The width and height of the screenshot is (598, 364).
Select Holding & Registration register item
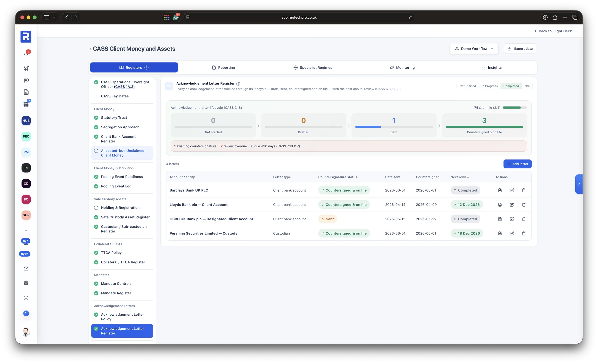point(122,208)
